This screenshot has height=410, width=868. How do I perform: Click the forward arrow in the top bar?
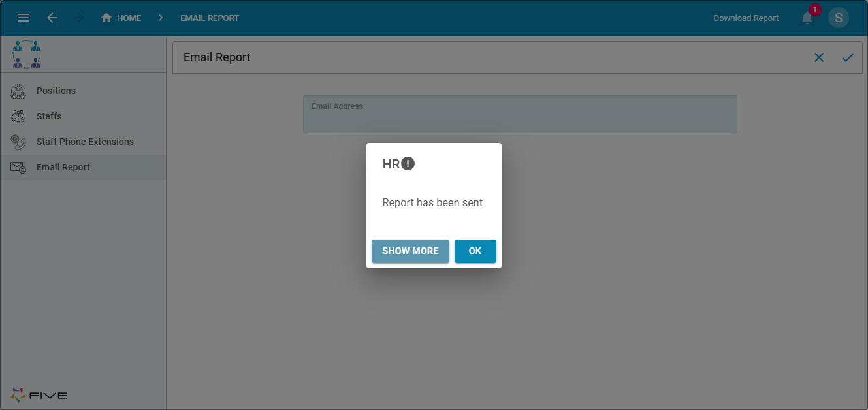click(x=77, y=18)
